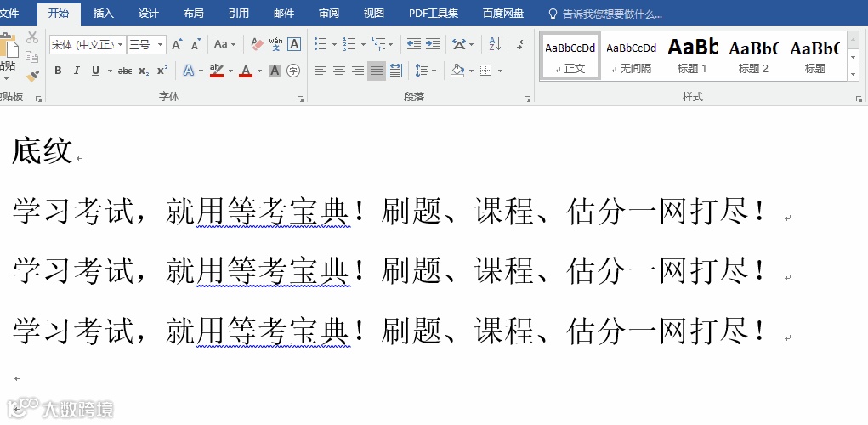Image resolution: width=868 pixels, height=425 pixels.
Task: Click the 告诉我您想要做什么 search box
Action: pyautogui.click(x=605, y=14)
